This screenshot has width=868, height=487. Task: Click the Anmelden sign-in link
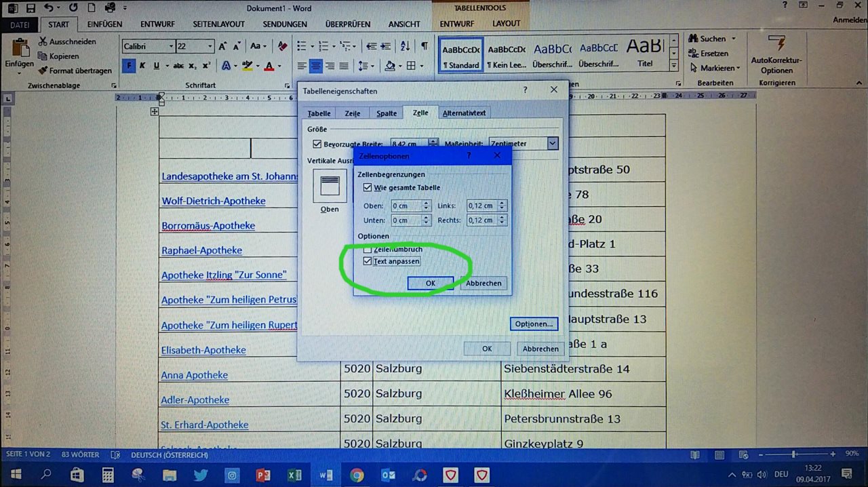[849, 20]
